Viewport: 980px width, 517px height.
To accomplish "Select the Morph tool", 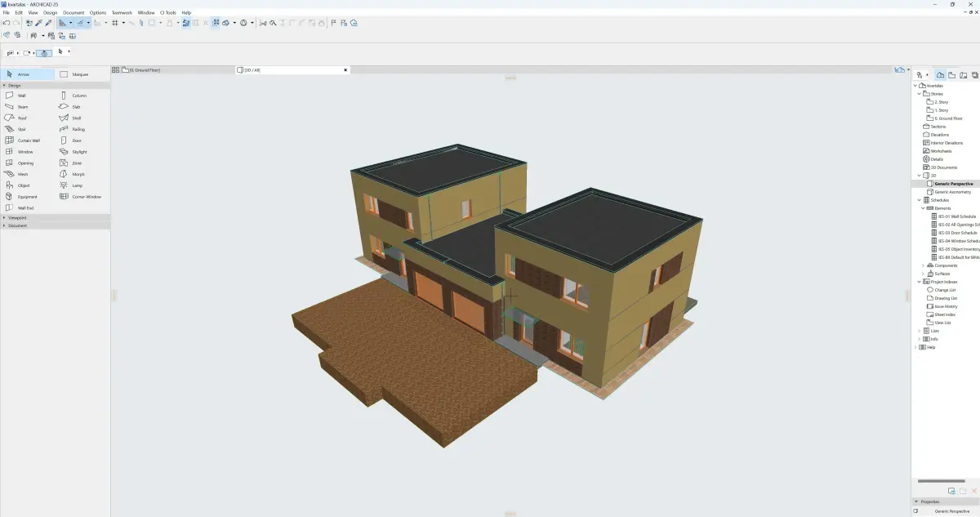I will 82,174.
